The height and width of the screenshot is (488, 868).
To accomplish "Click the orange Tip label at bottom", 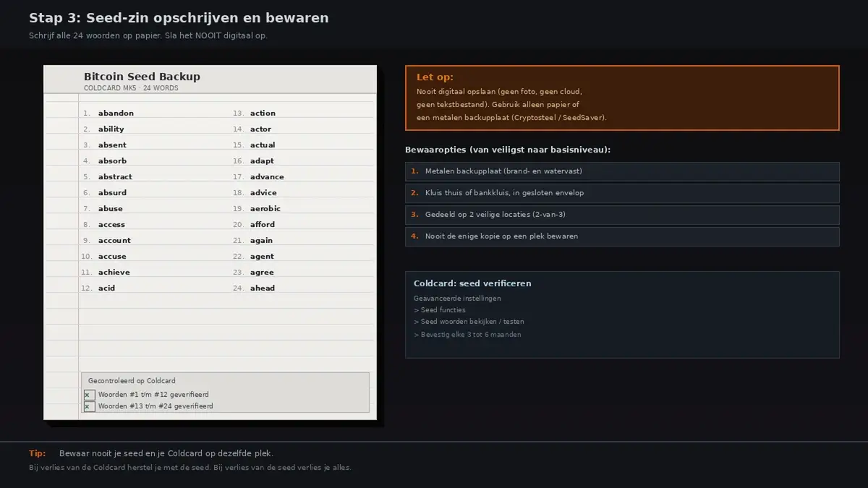I will coord(37,454).
